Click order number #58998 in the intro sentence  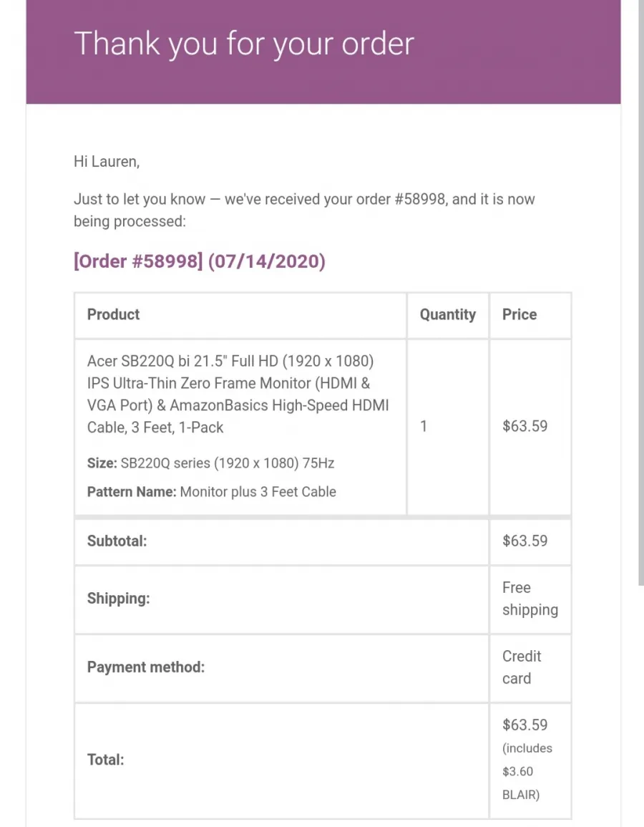point(420,199)
